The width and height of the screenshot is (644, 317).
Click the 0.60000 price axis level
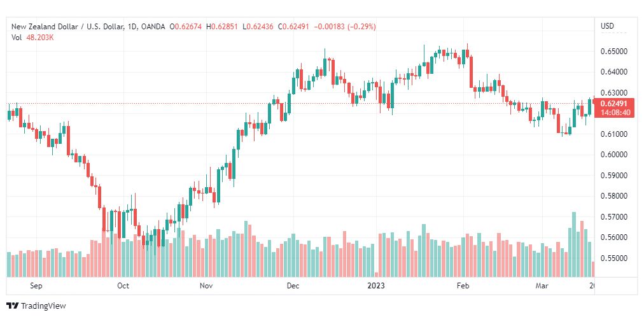click(x=613, y=155)
